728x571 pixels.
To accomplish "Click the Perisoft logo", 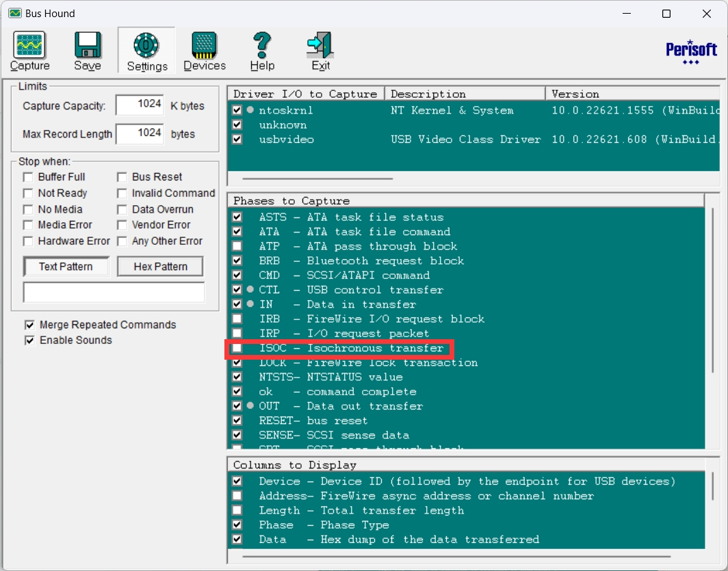I will click(x=691, y=51).
